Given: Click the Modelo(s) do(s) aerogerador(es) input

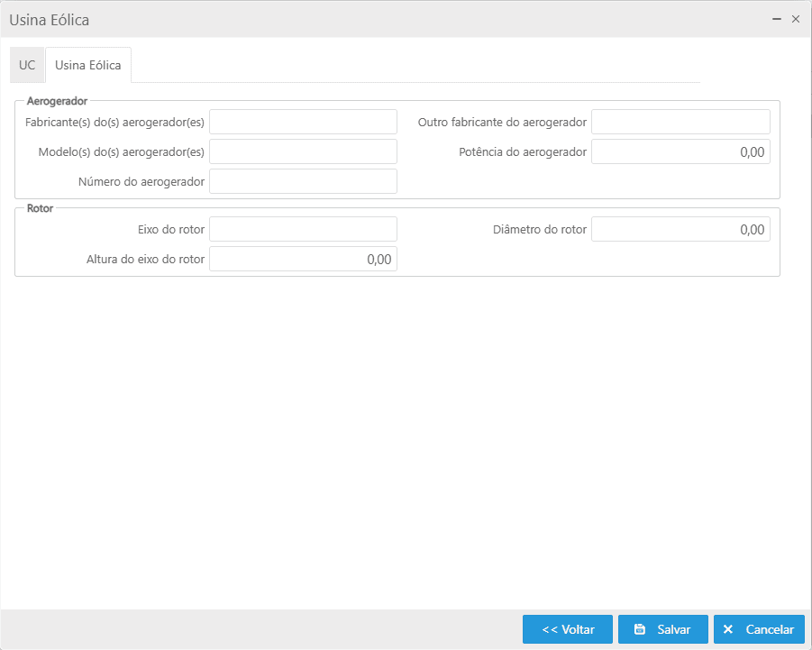Looking at the screenshot, I should pos(303,151).
